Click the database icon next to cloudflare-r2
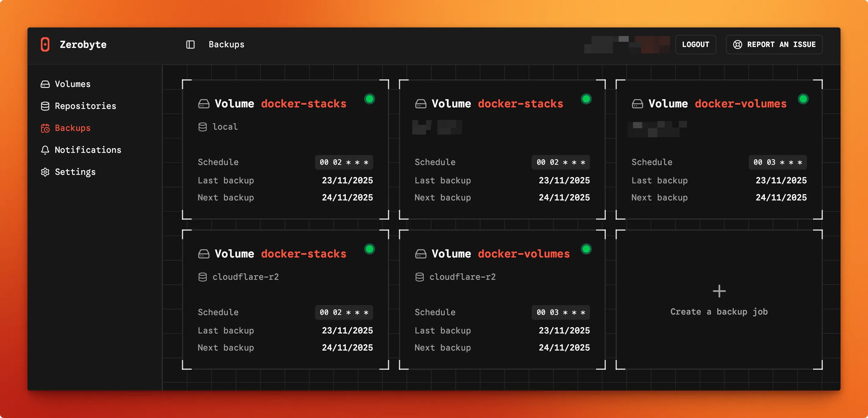868x418 pixels. click(x=203, y=276)
